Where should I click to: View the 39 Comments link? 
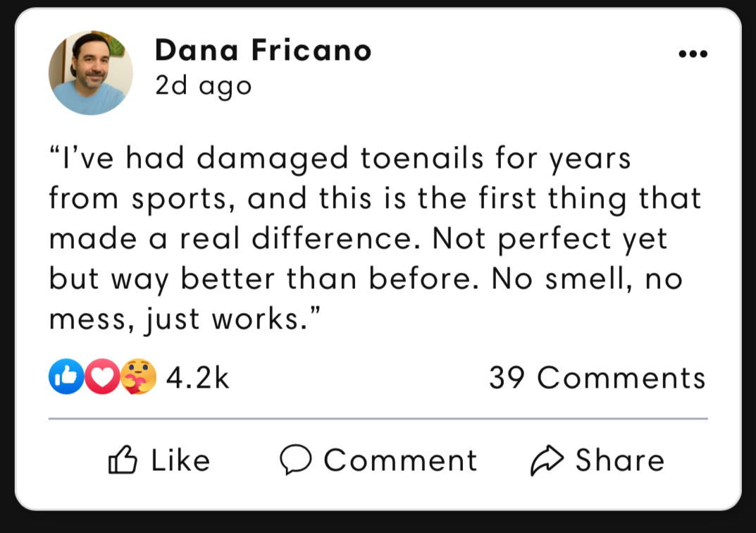(x=597, y=378)
